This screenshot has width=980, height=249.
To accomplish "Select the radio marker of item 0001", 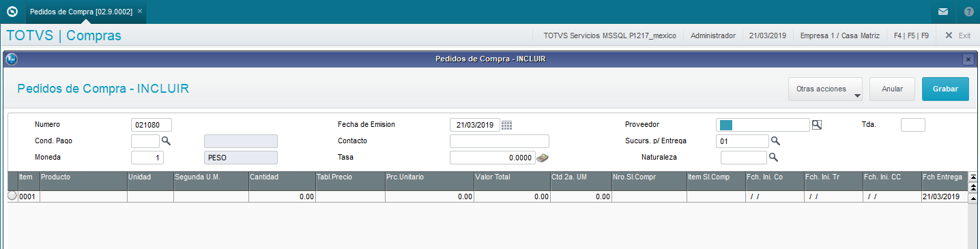I will [12, 196].
